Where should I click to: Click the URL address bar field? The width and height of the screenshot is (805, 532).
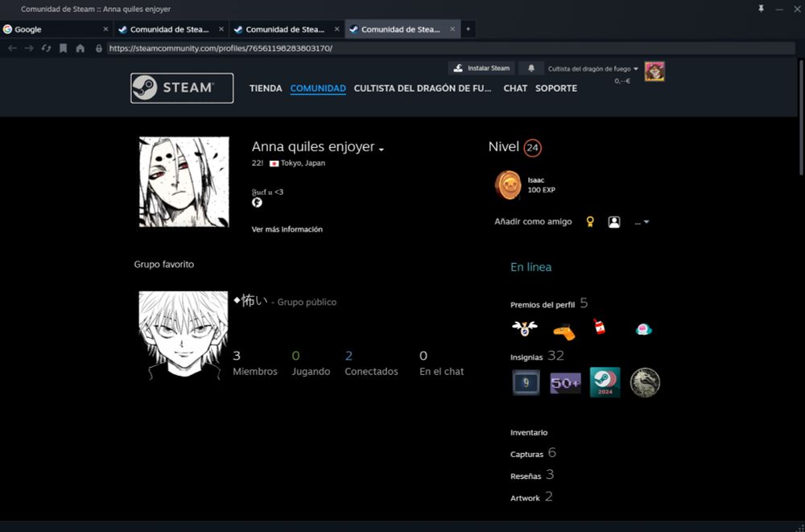click(x=451, y=48)
